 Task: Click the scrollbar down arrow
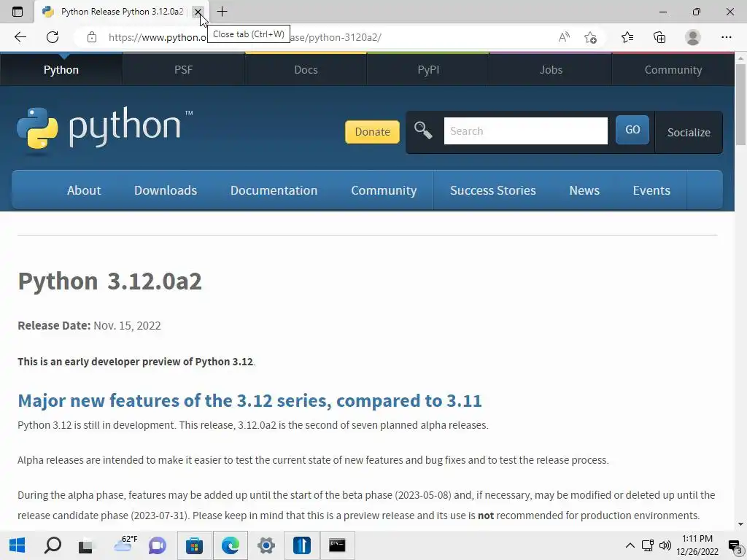(740, 524)
